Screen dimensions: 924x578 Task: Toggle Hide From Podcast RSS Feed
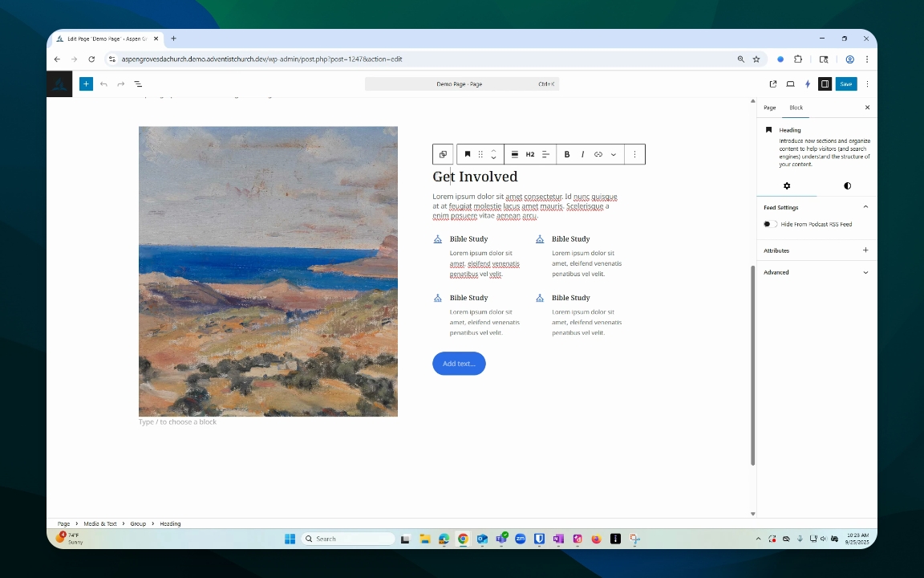coord(770,224)
